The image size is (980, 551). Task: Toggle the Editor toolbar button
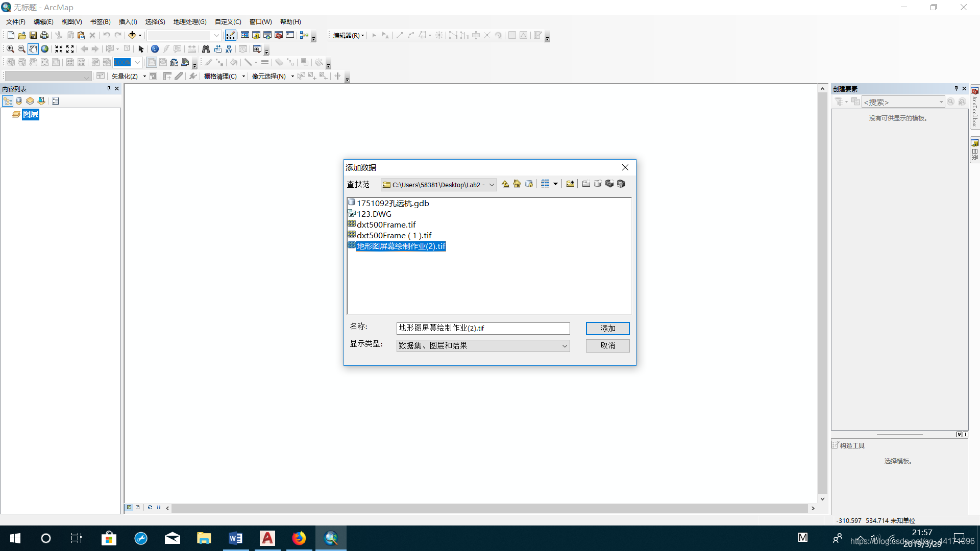(x=231, y=35)
